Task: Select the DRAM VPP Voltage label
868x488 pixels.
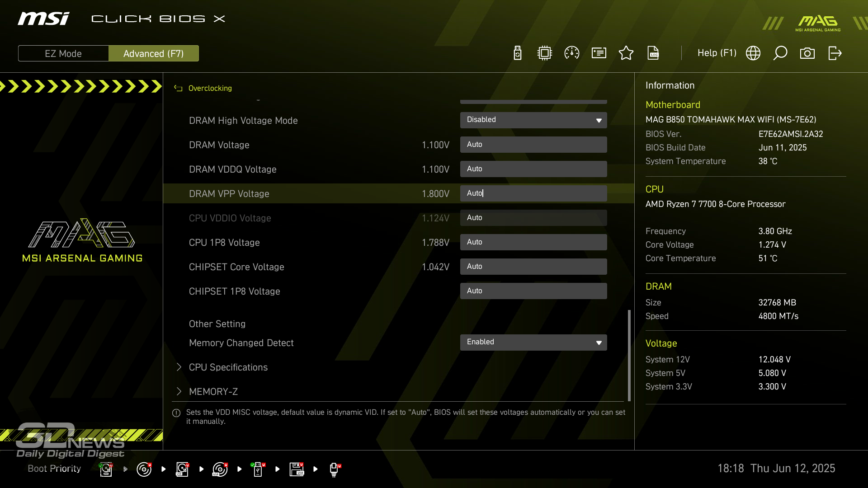Action: [x=229, y=194]
